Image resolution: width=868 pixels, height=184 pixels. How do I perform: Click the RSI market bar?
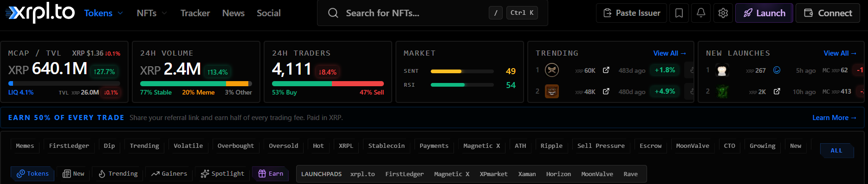pyautogui.click(x=462, y=85)
